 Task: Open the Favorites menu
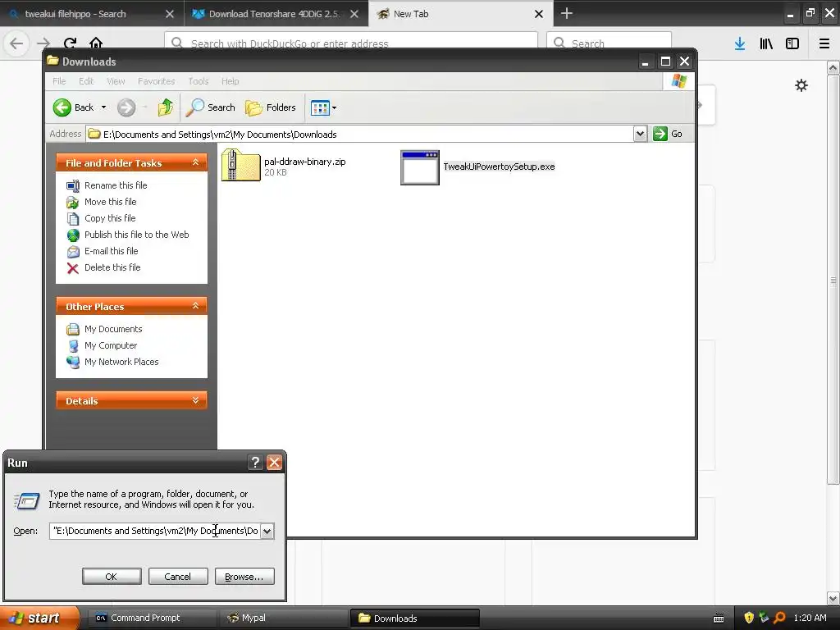[157, 81]
